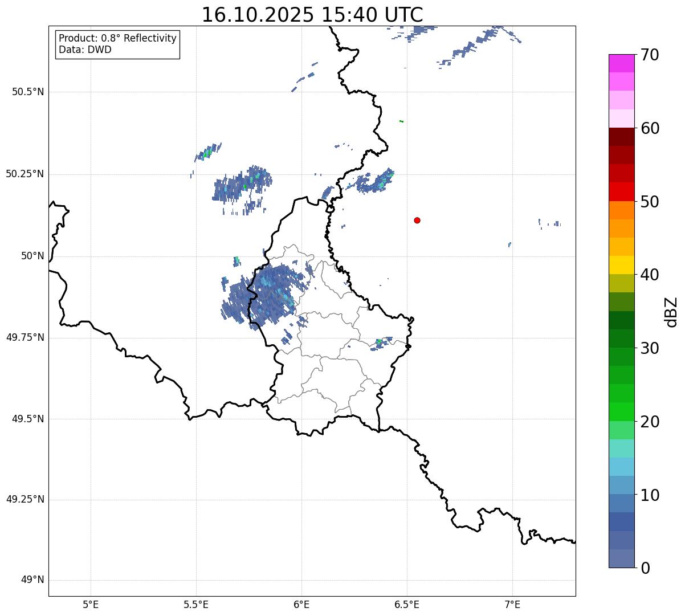Click the colorbar tick value 30
This screenshot has width=685, height=616.
coord(650,348)
